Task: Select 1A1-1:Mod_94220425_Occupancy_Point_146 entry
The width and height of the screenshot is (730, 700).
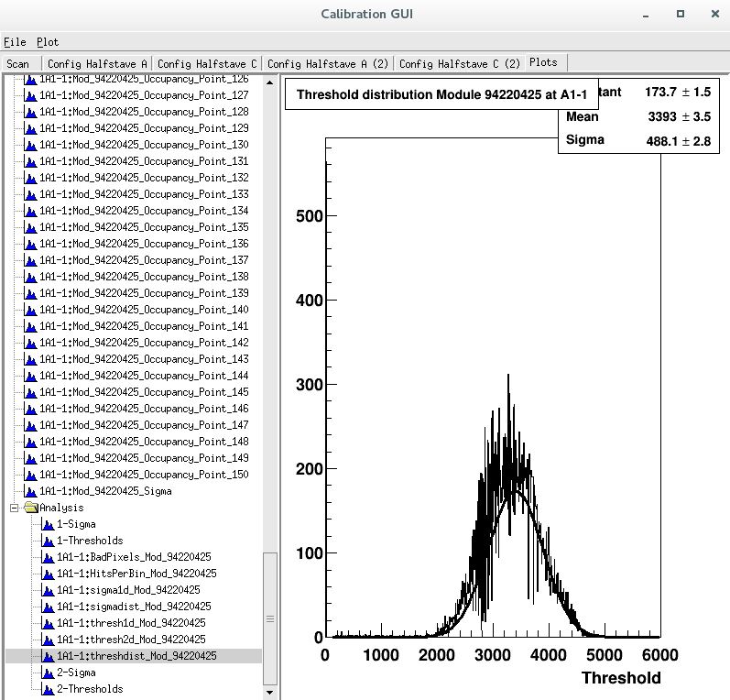Action: click(x=144, y=409)
